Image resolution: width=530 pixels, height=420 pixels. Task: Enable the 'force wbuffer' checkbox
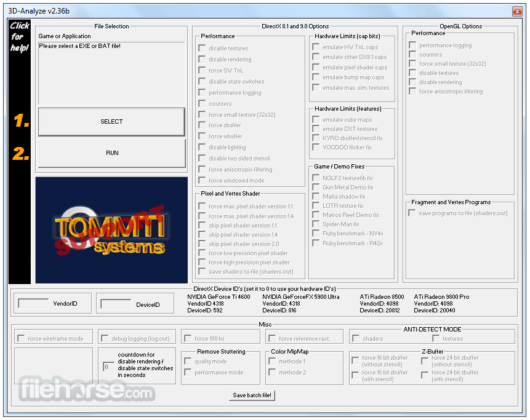point(202,136)
